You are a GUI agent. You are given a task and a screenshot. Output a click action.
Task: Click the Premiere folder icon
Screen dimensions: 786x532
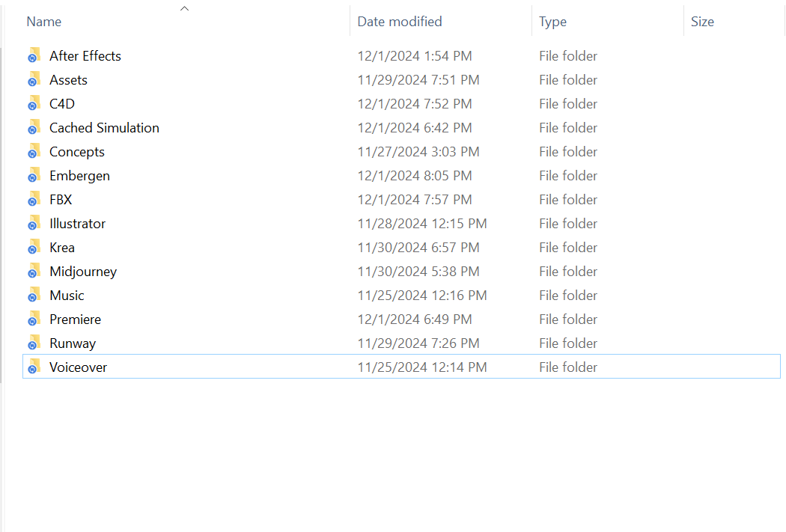coord(34,319)
